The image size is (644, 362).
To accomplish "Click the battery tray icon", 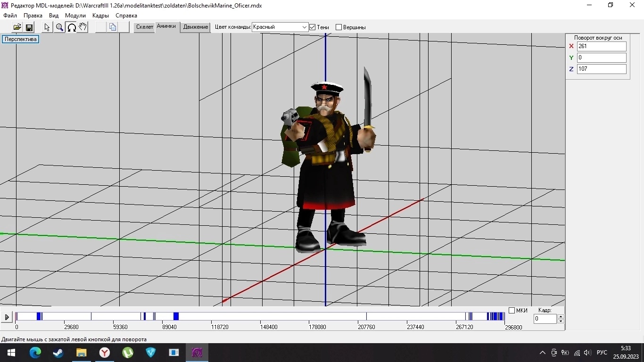I will tap(565, 353).
